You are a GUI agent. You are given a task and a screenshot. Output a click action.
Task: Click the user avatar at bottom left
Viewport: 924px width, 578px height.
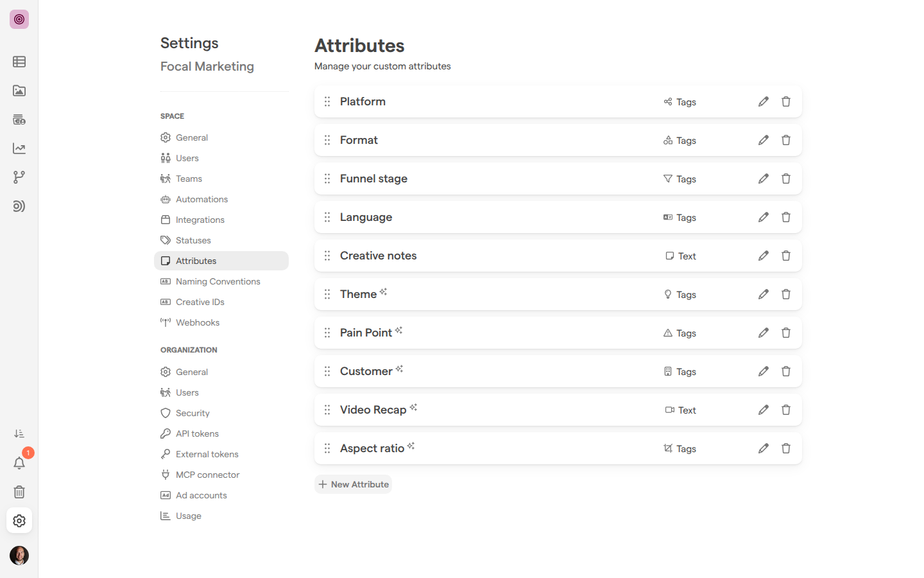tap(19, 556)
